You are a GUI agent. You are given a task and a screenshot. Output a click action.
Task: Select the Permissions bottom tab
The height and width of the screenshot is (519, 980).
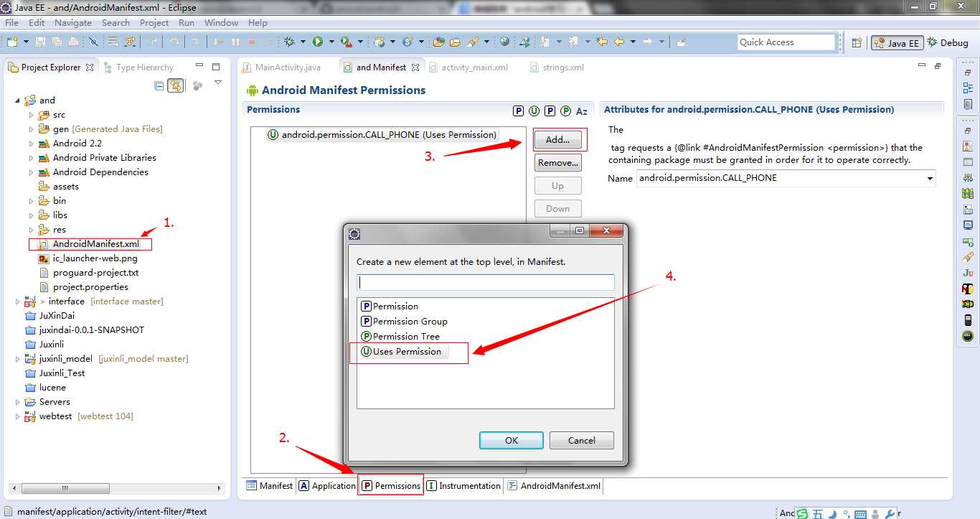[x=391, y=486]
